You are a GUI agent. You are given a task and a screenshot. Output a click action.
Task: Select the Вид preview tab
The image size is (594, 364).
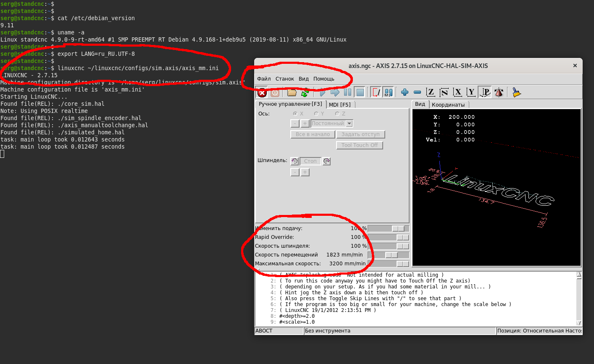pos(420,104)
